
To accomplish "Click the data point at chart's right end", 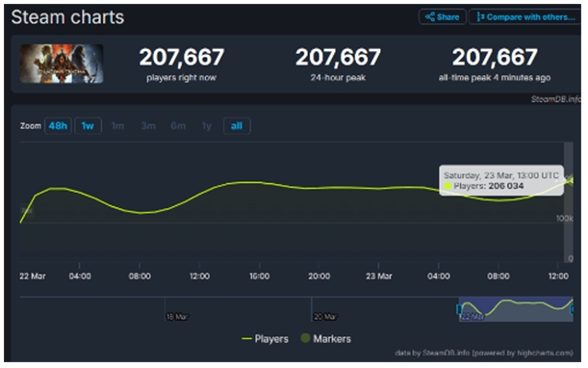I will [x=572, y=180].
